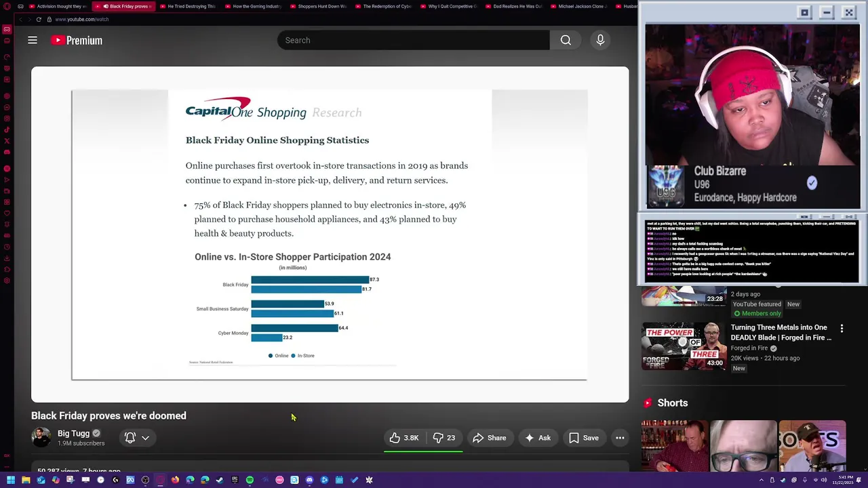Open the third Shorts thumbnail

pyautogui.click(x=812, y=446)
